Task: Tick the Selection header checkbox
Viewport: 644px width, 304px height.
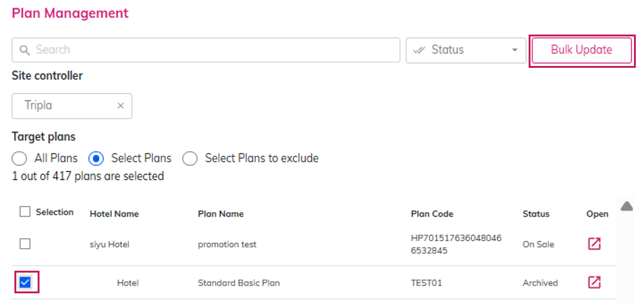Action: [25, 212]
